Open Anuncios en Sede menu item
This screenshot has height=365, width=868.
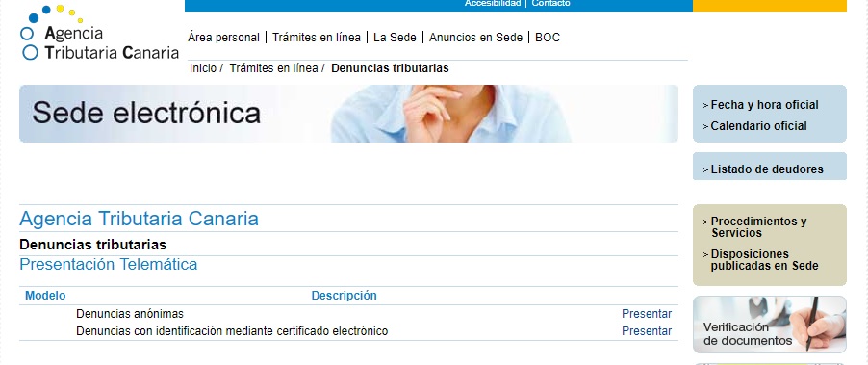(475, 38)
